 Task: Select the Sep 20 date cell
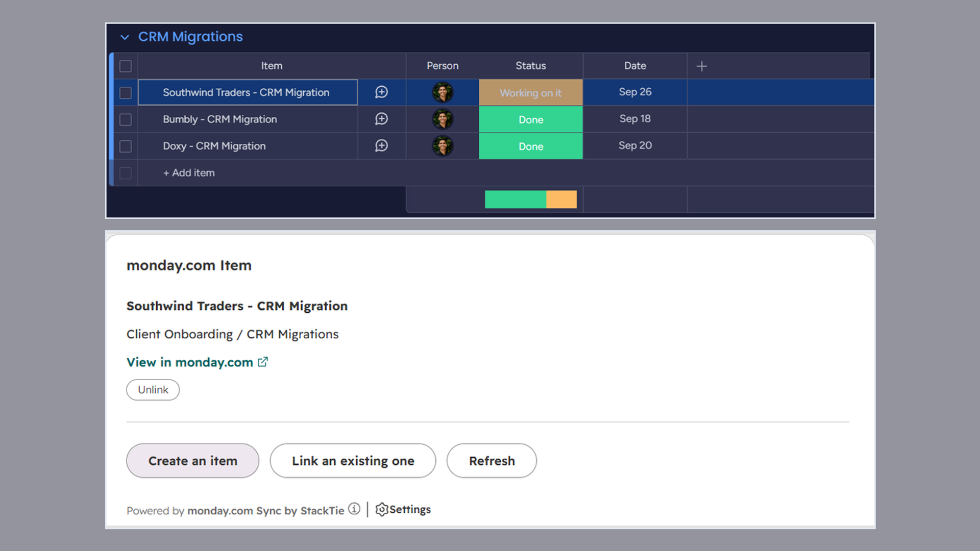click(635, 145)
